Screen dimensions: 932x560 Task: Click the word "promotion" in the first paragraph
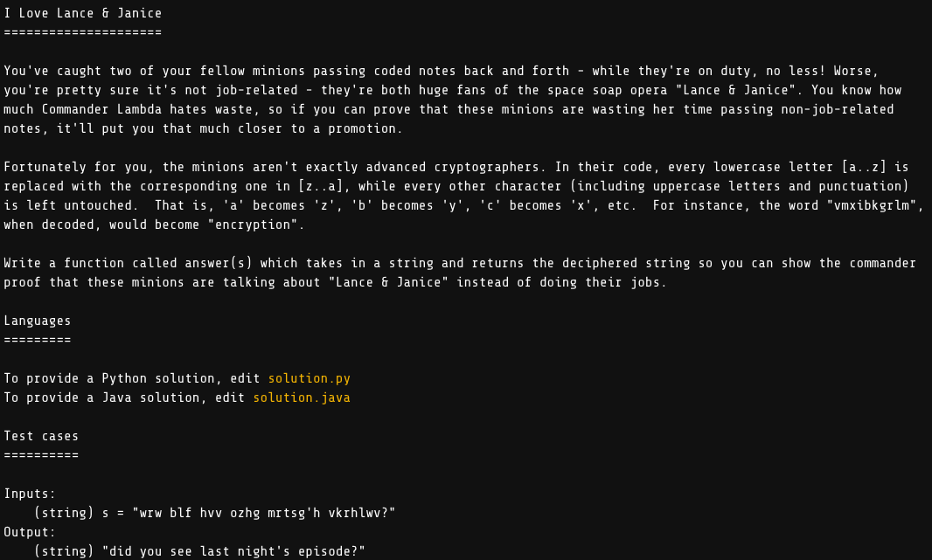[x=365, y=128]
